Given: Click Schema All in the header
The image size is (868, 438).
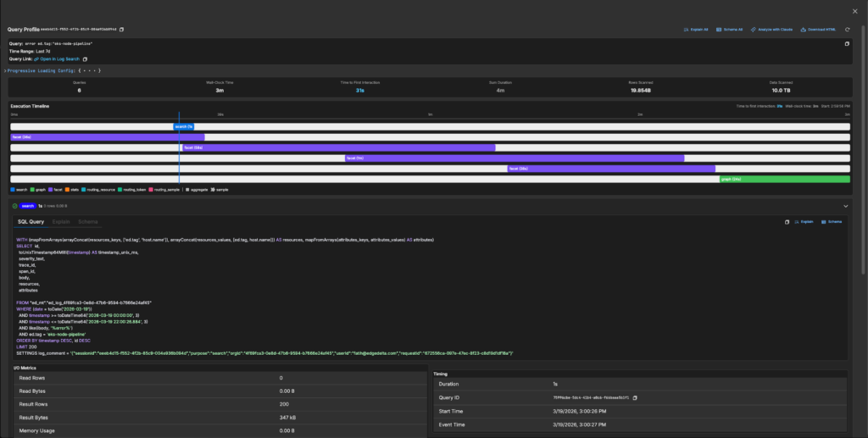Looking at the screenshot, I should (x=730, y=30).
